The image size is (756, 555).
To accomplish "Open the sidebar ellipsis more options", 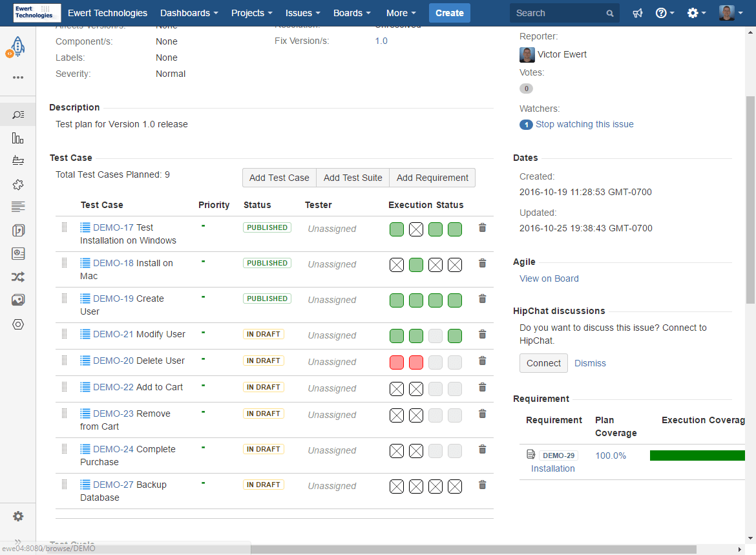I will pyautogui.click(x=18, y=77).
